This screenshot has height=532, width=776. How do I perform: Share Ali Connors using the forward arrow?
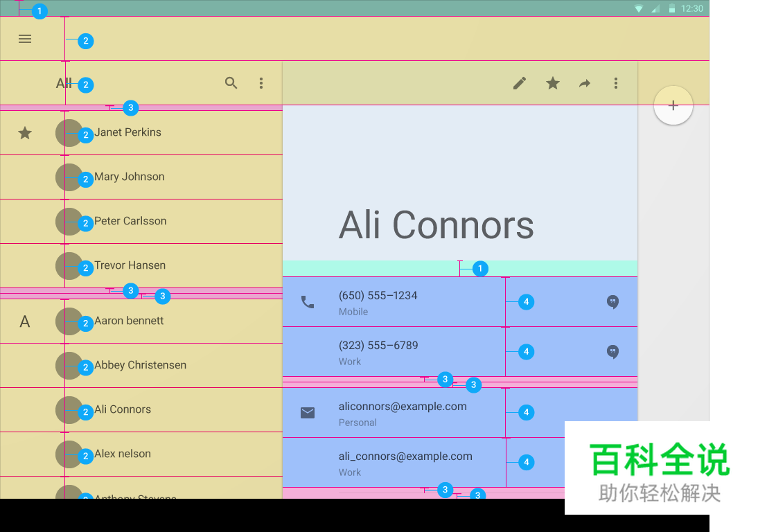[x=585, y=83]
